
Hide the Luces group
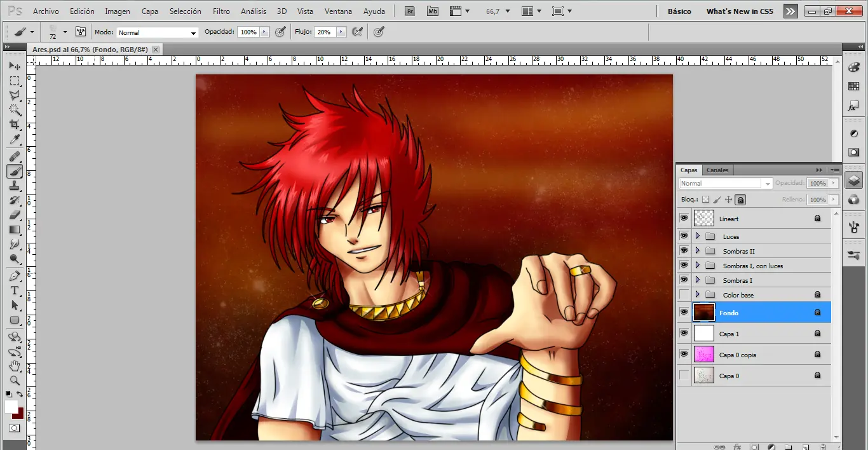coord(684,236)
